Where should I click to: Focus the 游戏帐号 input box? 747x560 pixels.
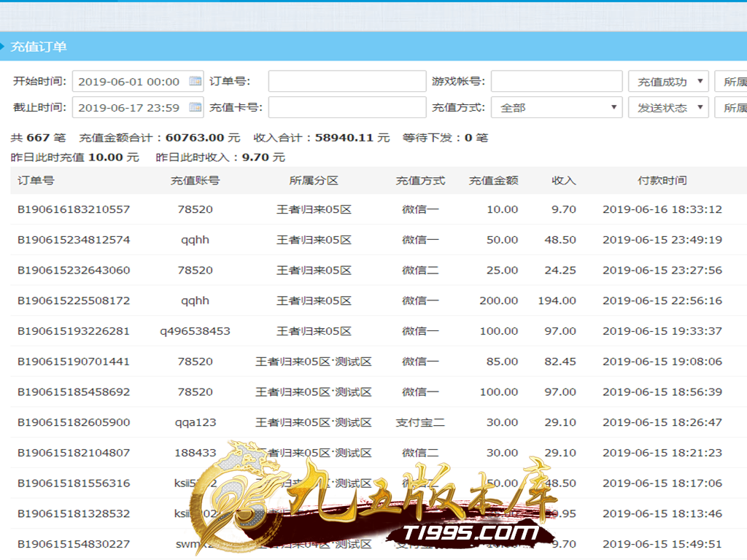tap(557, 82)
